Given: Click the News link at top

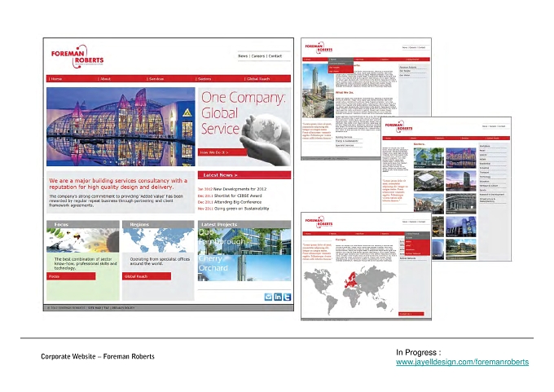Looking at the screenshot, I should pos(243,56).
